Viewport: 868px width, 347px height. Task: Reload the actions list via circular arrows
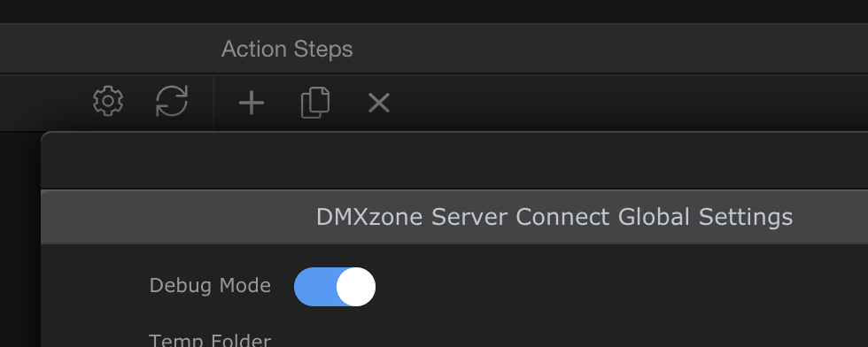pyautogui.click(x=172, y=101)
